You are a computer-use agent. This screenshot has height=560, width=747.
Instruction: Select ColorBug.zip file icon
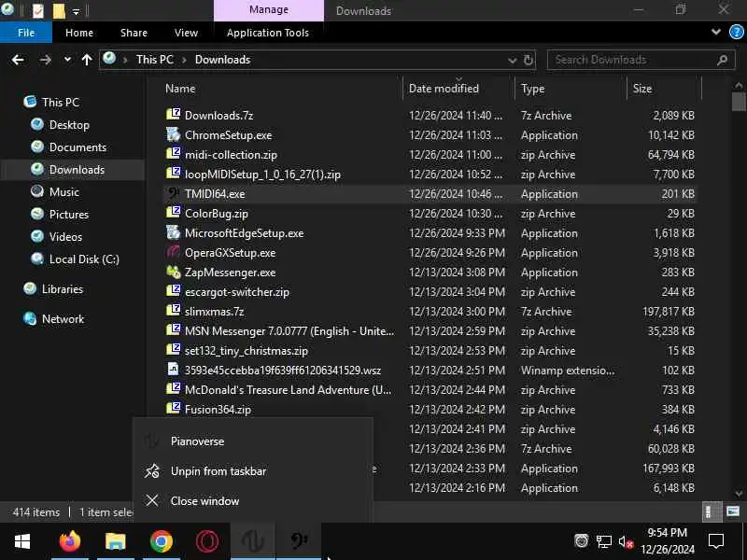(174, 213)
